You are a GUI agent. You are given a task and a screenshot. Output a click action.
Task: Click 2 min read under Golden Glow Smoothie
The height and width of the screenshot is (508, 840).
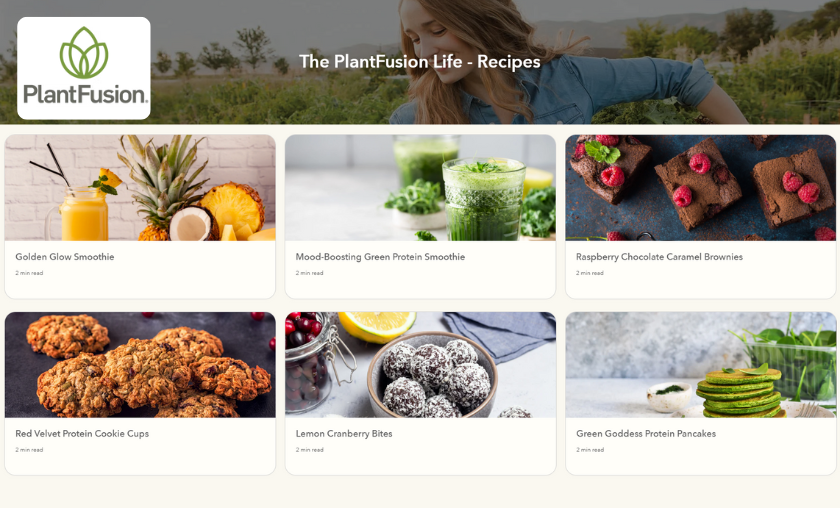click(29, 273)
